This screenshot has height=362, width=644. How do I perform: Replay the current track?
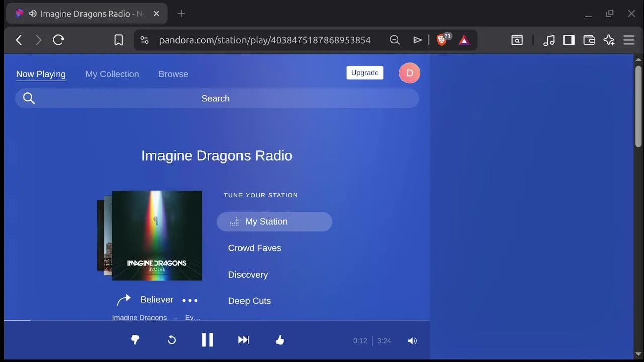click(172, 340)
